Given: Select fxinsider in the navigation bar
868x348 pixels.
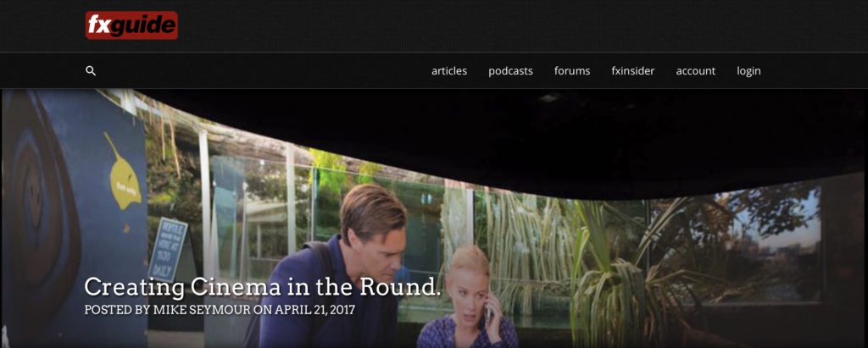Looking at the screenshot, I should click(632, 71).
